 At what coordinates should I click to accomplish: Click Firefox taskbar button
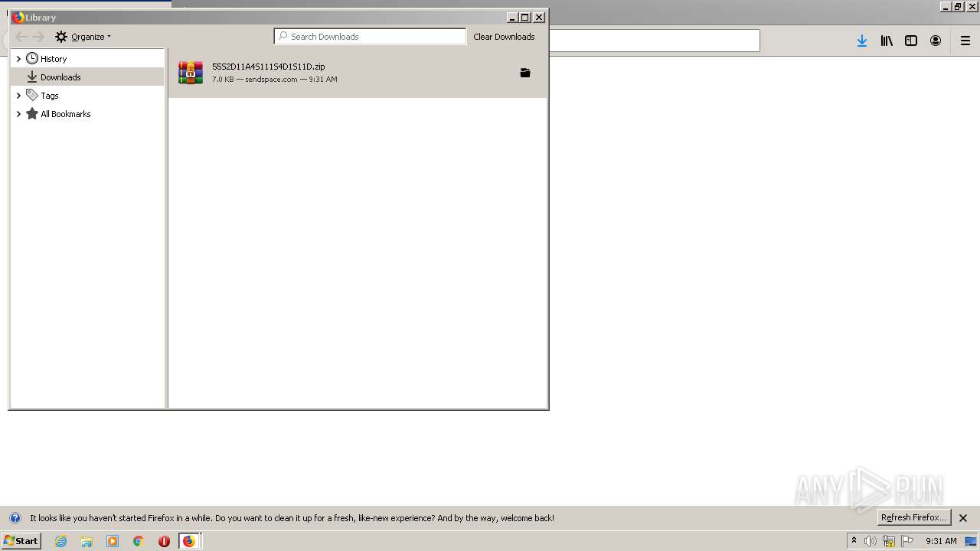[x=189, y=541]
